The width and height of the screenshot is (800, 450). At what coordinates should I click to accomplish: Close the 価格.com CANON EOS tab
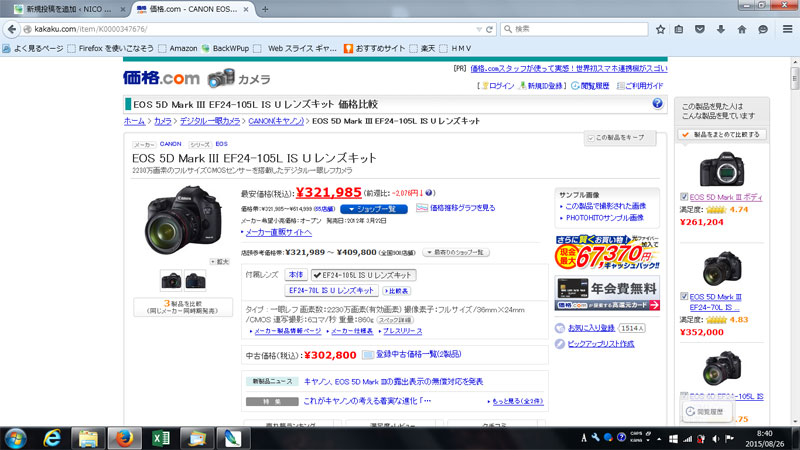coord(246,9)
